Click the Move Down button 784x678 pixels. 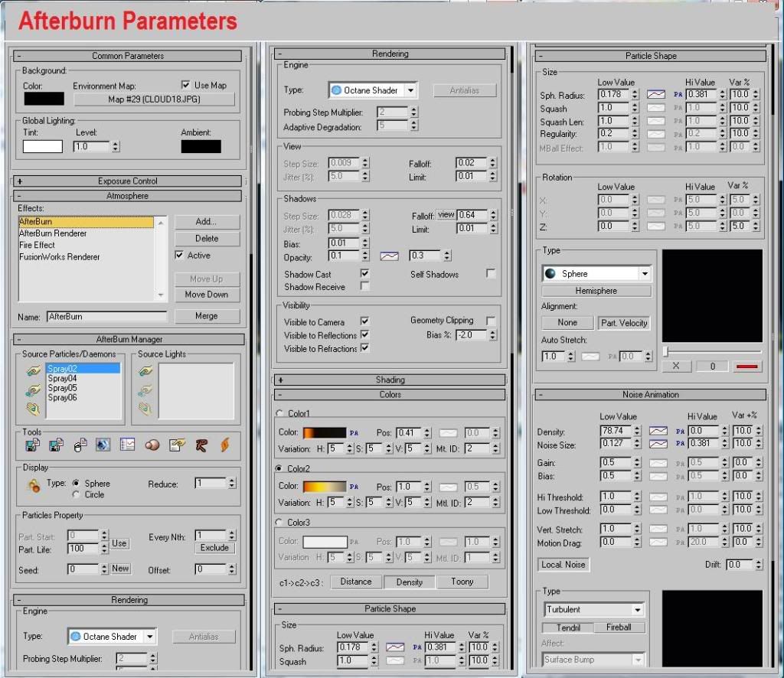tap(207, 295)
